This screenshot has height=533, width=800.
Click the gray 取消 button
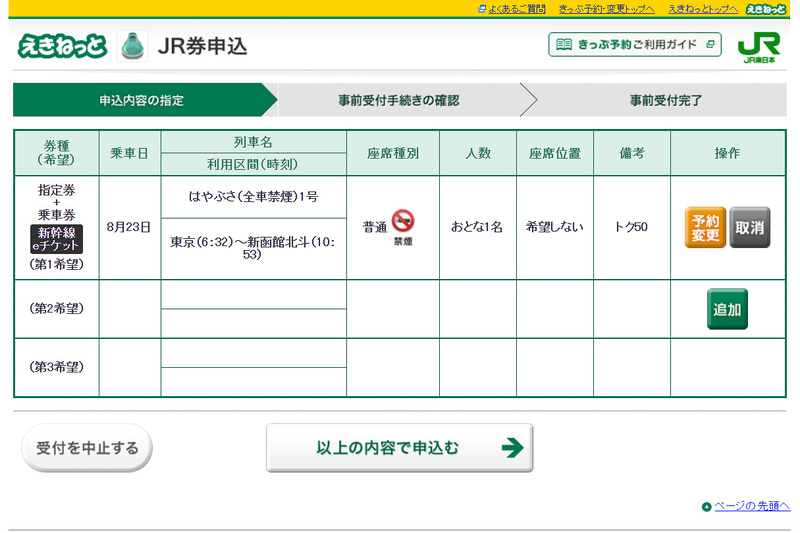(x=749, y=227)
